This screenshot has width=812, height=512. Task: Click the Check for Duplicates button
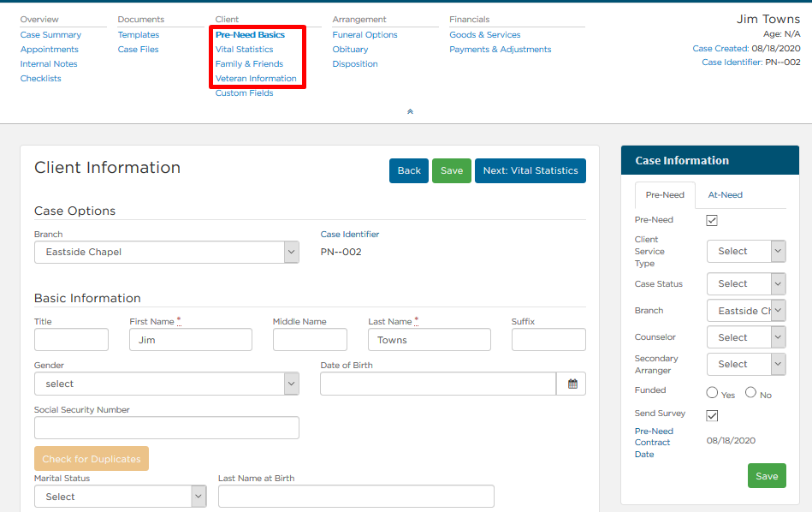pyautogui.click(x=92, y=459)
